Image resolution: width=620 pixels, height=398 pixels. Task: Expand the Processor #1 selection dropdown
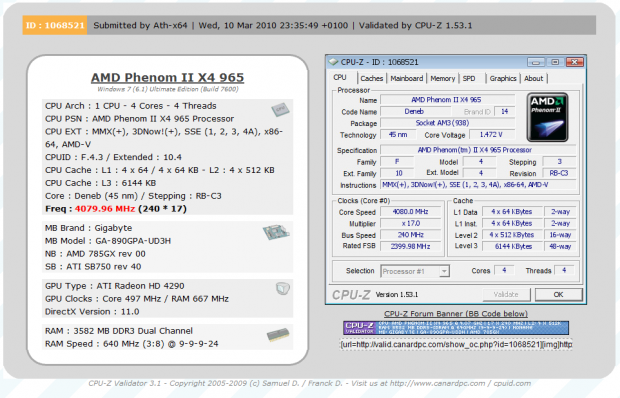[x=444, y=272]
